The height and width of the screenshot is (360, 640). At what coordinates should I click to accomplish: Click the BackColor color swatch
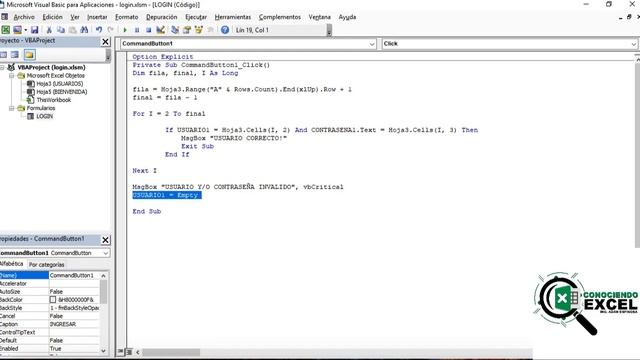[x=53, y=300]
